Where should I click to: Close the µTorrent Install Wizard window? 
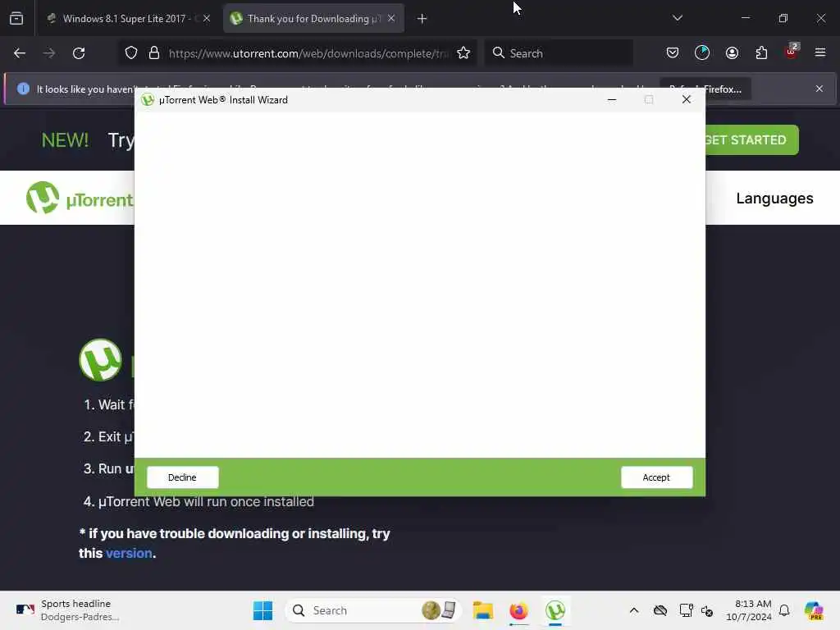tap(687, 99)
